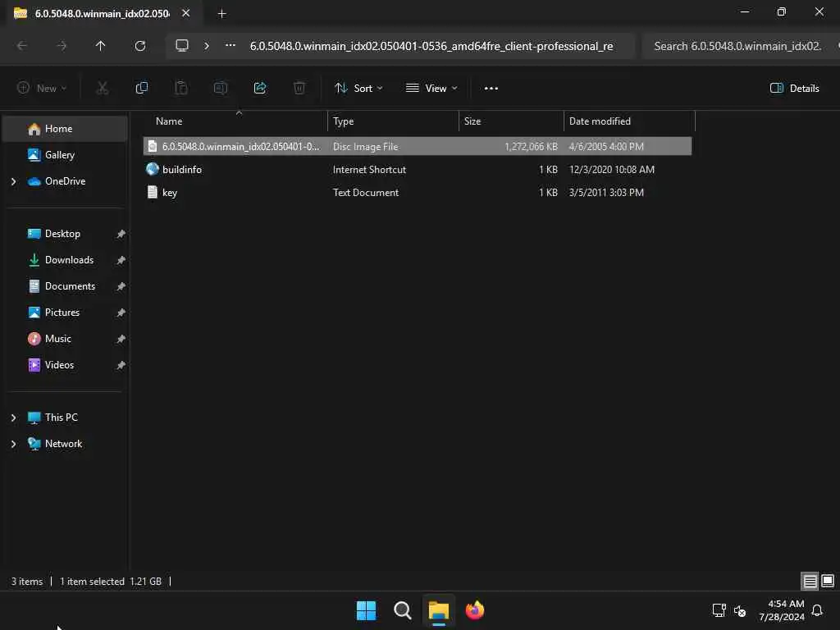840x630 pixels.
Task: Select the 6.0.5048.0.winmain disc image file
Action: [x=418, y=146]
